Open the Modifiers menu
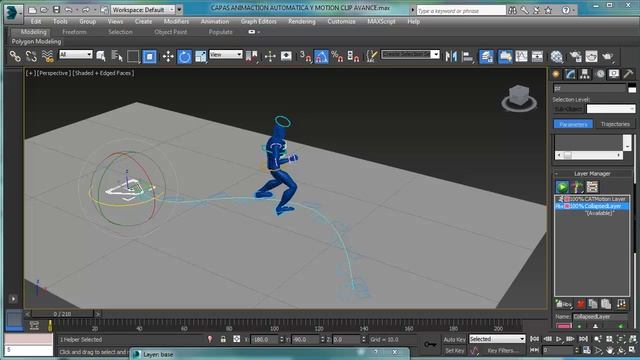This screenshot has width=640, height=360. point(176,21)
